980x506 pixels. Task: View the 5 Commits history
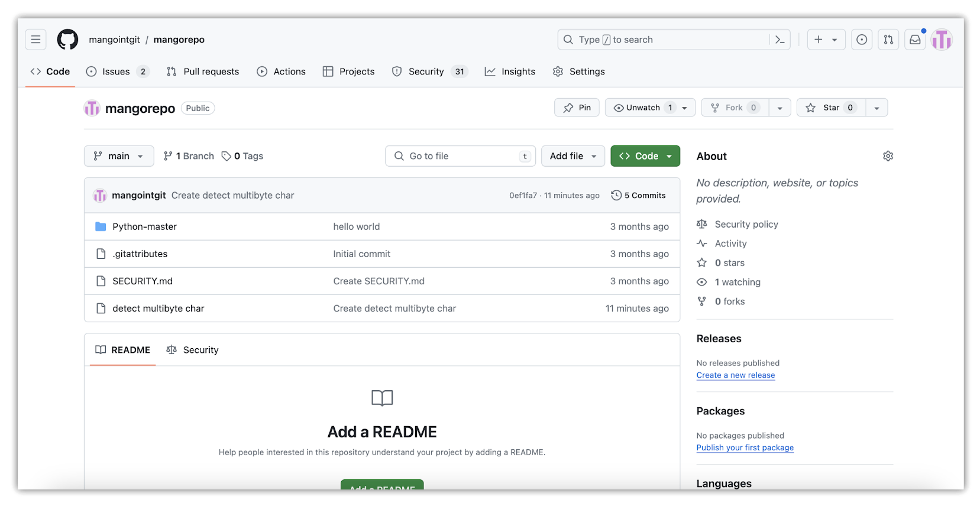[x=638, y=195]
